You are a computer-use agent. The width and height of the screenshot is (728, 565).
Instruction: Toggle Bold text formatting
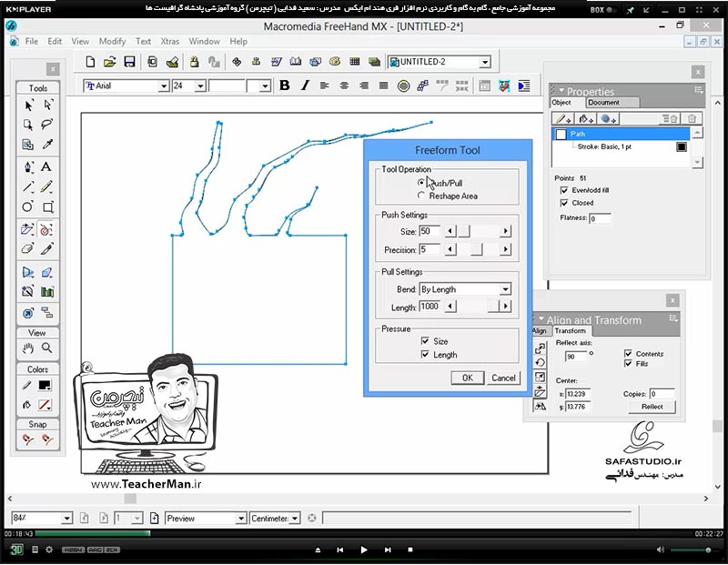(285, 86)
